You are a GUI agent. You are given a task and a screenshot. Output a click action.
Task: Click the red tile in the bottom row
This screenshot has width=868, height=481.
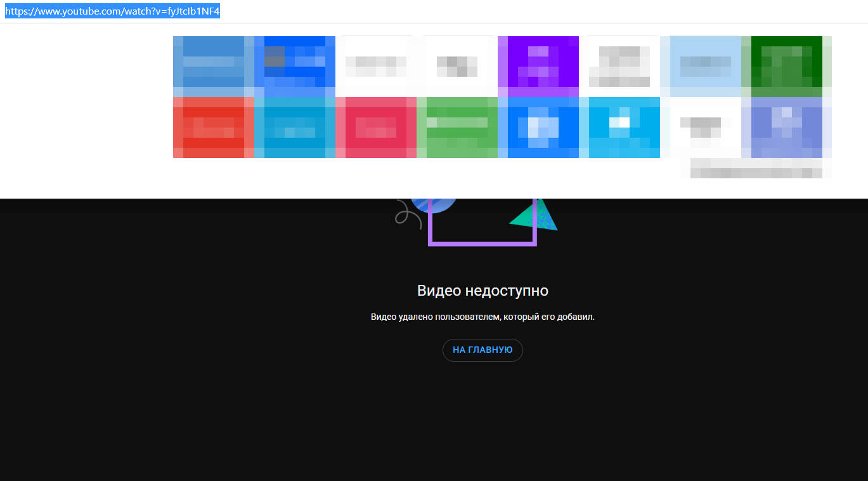(x=213, y=127)
